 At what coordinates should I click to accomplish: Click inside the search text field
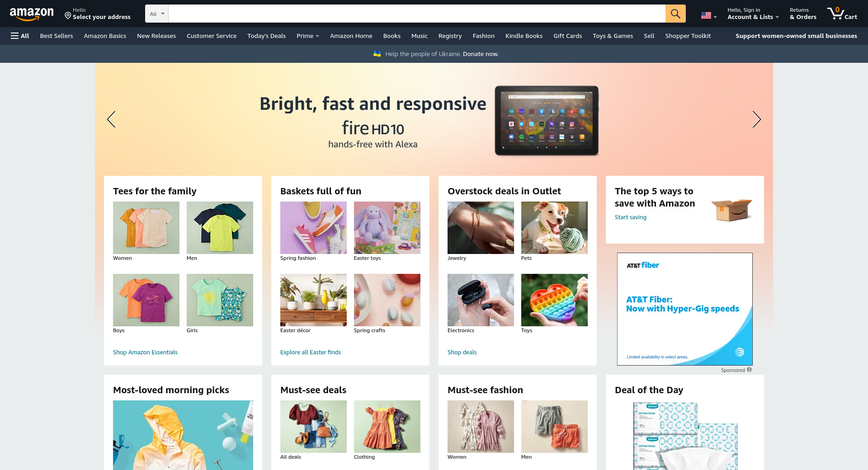416,14
